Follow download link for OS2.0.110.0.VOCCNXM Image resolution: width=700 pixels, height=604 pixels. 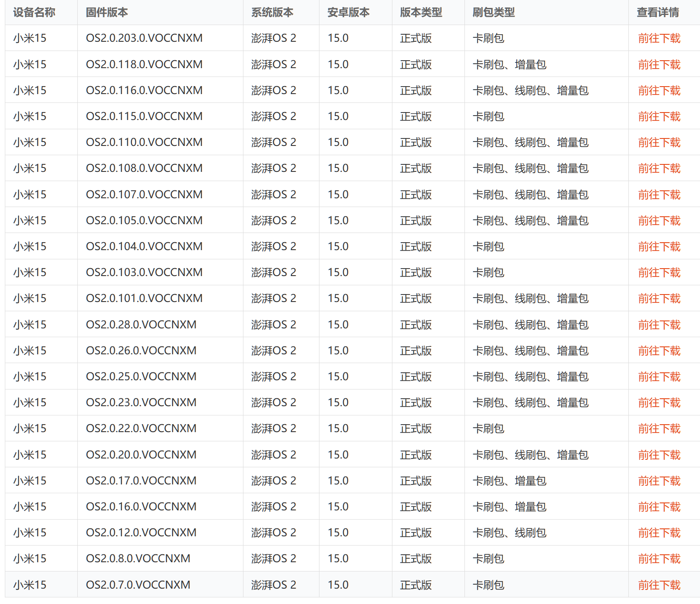[x=659, y=142]
